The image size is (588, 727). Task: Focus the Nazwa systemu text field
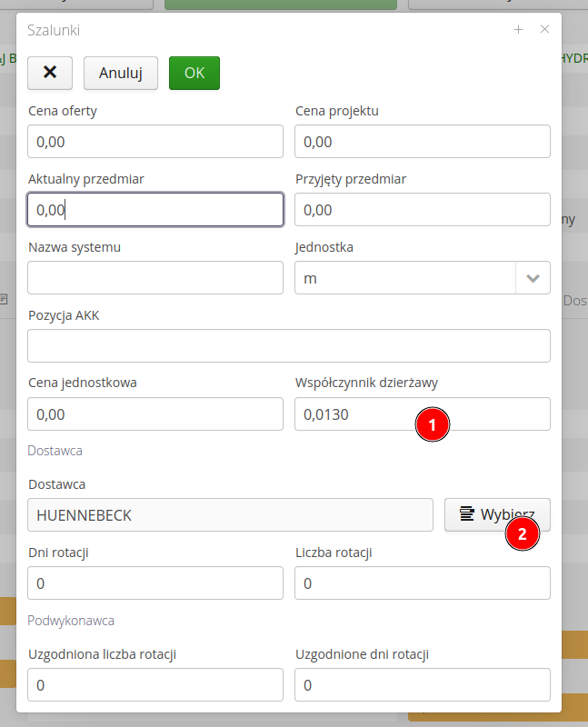[x=155, y=278]
